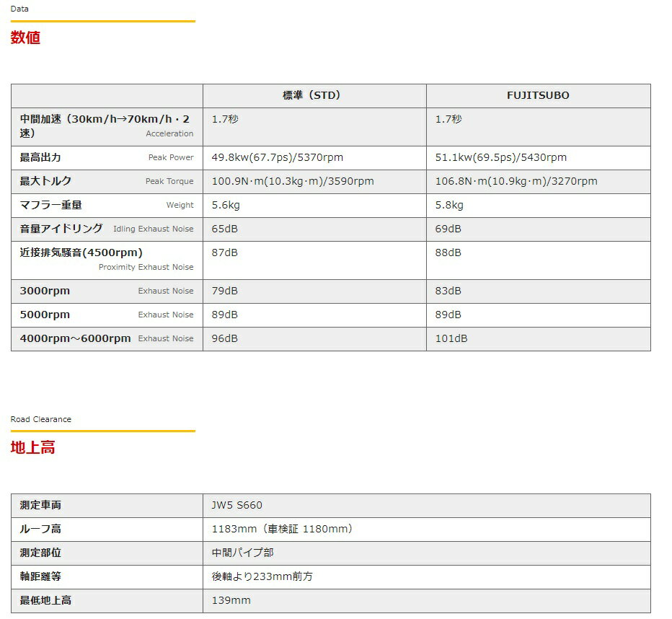Click the 音量アイドリング row label
The width and height of the screenshot is (672, 619).
[61, 229]
